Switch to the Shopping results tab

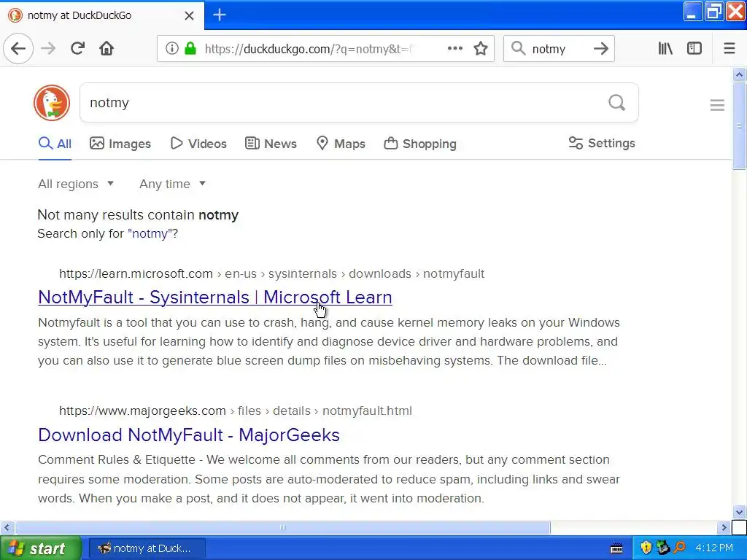(x=420, y=144)
